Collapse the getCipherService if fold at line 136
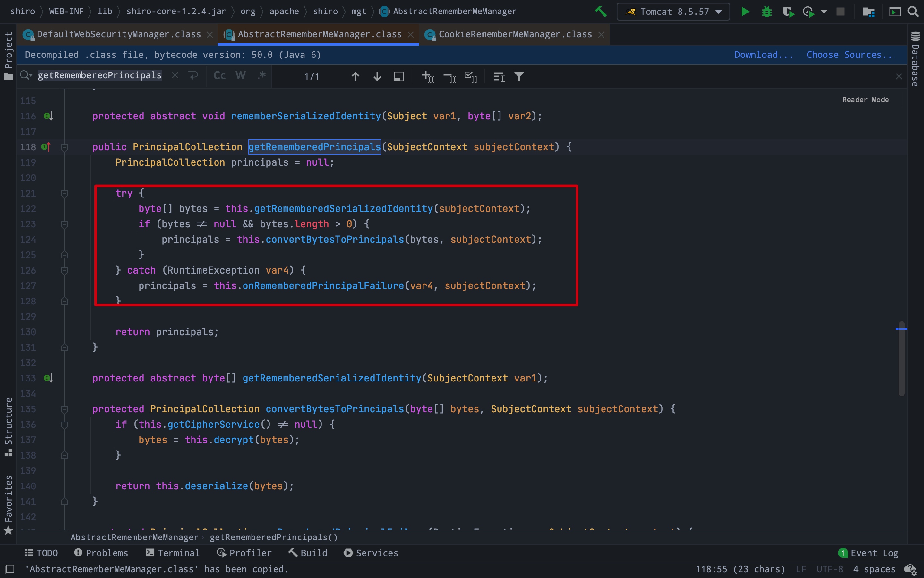This screenshot has width=924, height=578. click(64, 425)
